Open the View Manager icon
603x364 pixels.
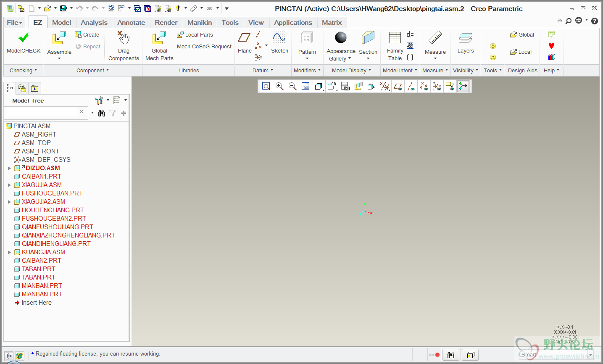coord(345,86)
